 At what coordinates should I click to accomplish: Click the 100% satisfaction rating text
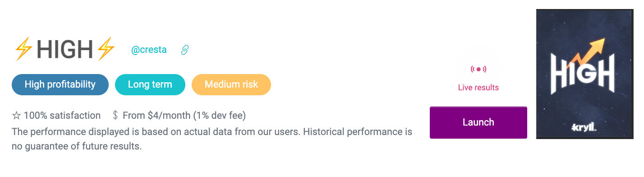(62, 116)
